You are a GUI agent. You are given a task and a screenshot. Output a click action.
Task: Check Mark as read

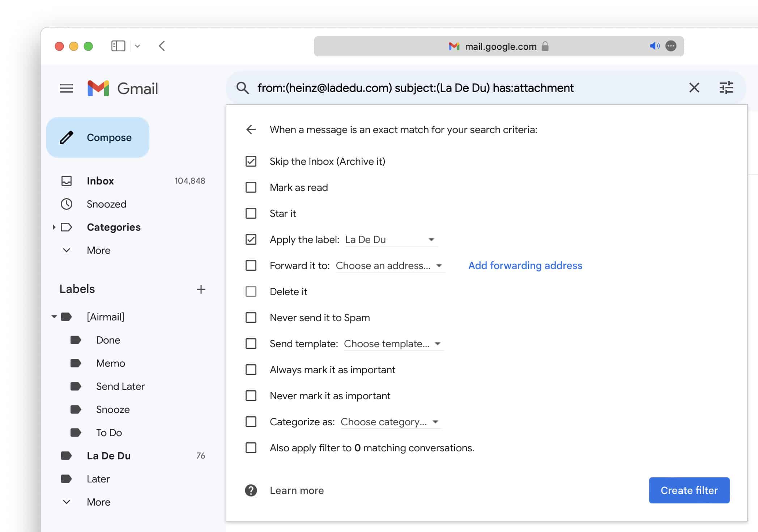tap(251, 187)
